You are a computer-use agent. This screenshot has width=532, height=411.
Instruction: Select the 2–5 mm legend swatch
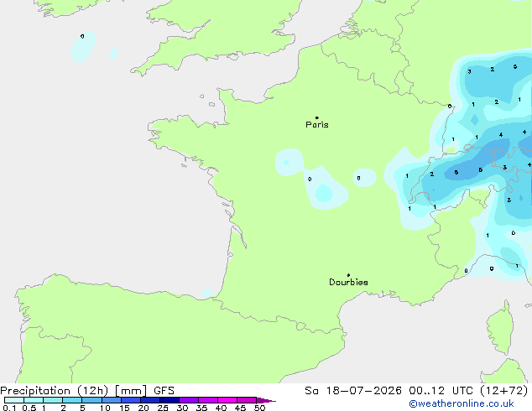point(72,400)
